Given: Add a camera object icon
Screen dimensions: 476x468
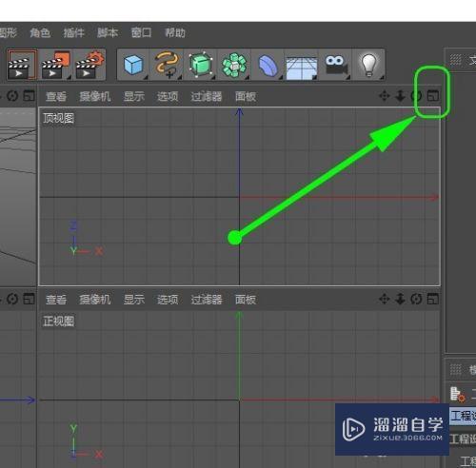Looking at the screenshot, I should 336,65.
